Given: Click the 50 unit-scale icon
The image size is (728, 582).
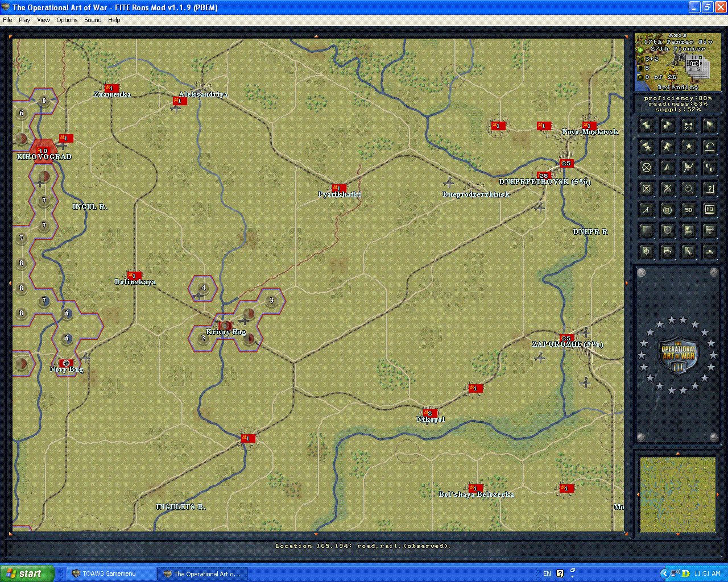Looking at the screenshot, I should click(x=688, y=209).
